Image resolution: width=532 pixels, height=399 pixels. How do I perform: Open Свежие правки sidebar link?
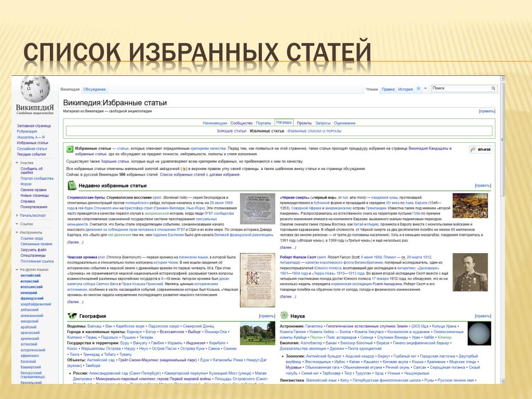click(33, 190)
